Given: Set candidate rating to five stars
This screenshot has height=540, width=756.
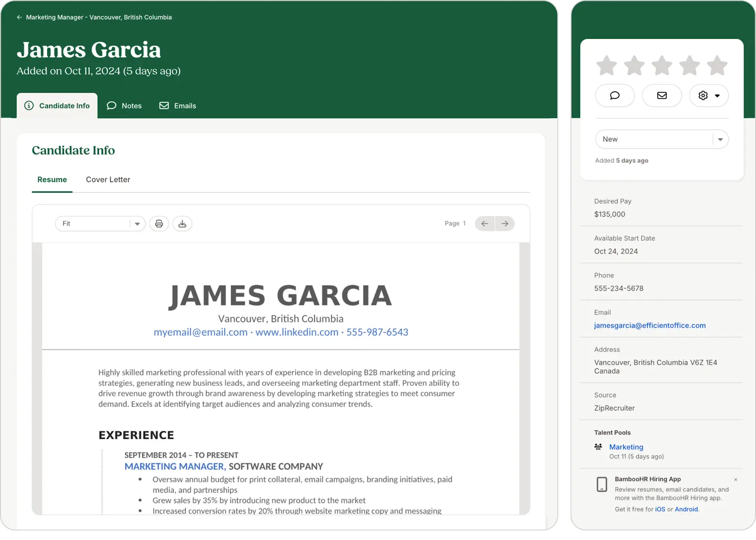Looking at the screenshot, I should pyautogui.click(x=717, y=66).
